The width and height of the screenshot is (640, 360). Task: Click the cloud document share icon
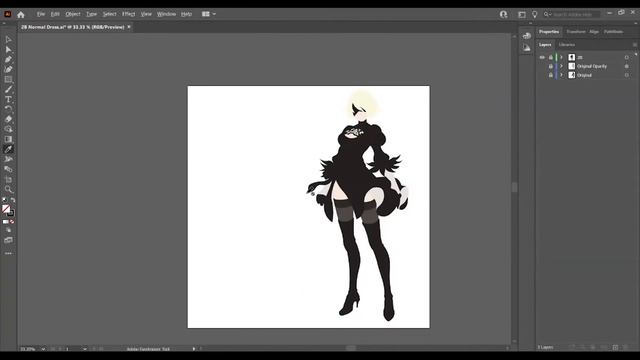click(x=503, y=14)
